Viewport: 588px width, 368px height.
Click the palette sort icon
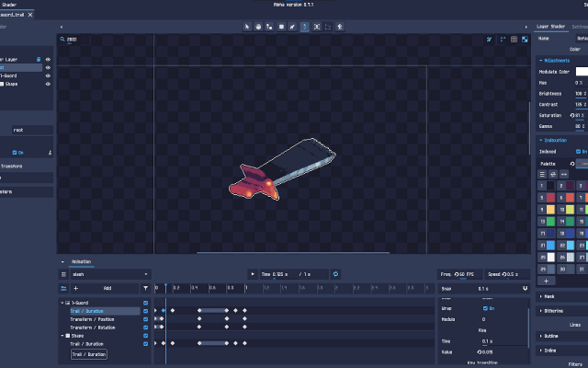click(x=553, y=174)
